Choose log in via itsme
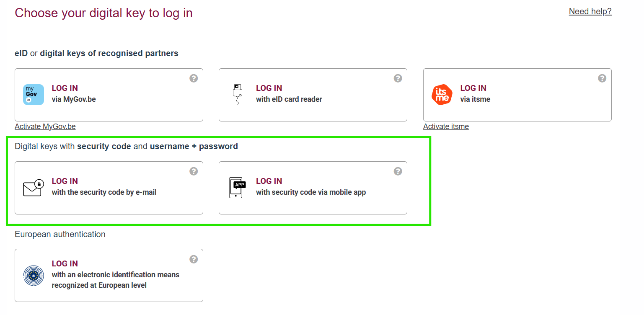The image size is (644, 315). click(x=517, y=95)
